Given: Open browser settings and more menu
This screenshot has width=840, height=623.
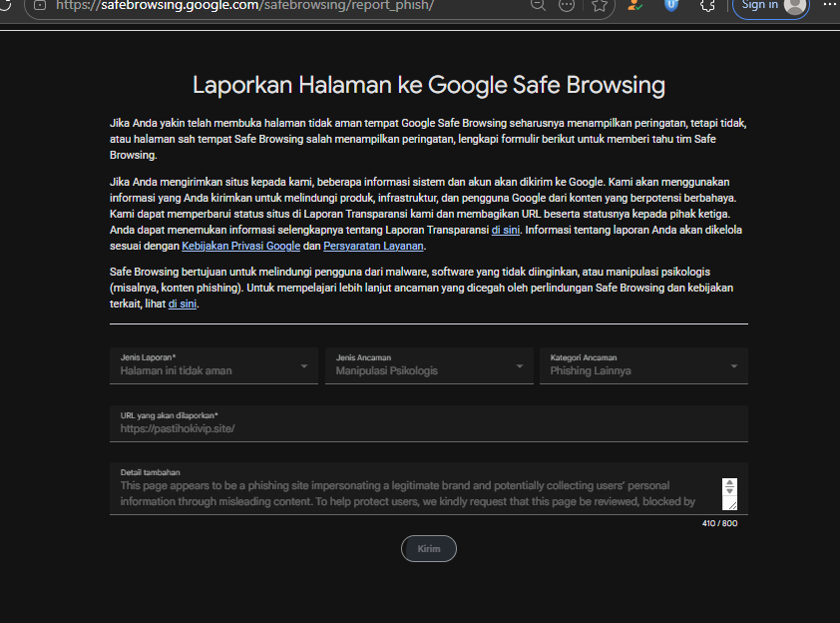Looking at the screenshot, I should pyautogui.click(x=830, y=5).
